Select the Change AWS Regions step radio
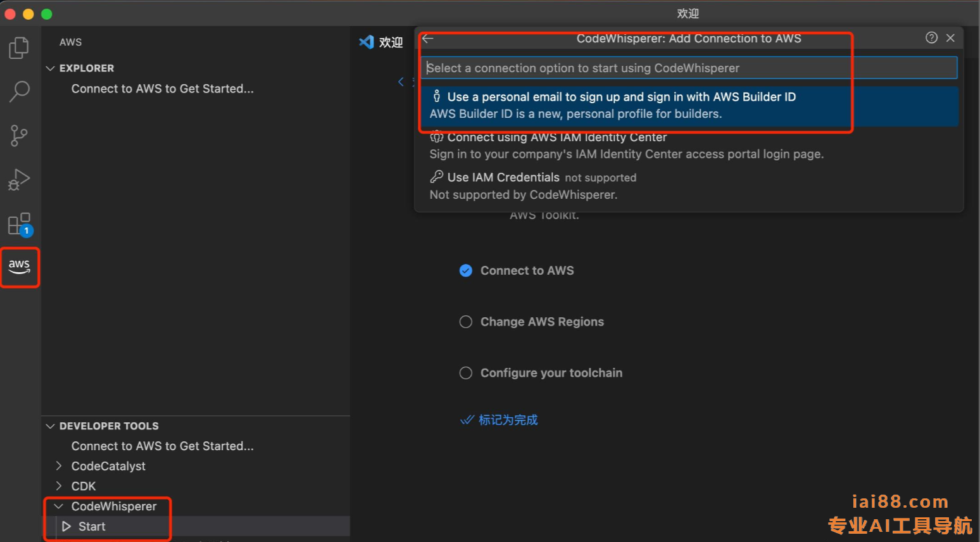The height and width of the screenshot is (542, 980). pyautogui.click(x=466, y=322)
